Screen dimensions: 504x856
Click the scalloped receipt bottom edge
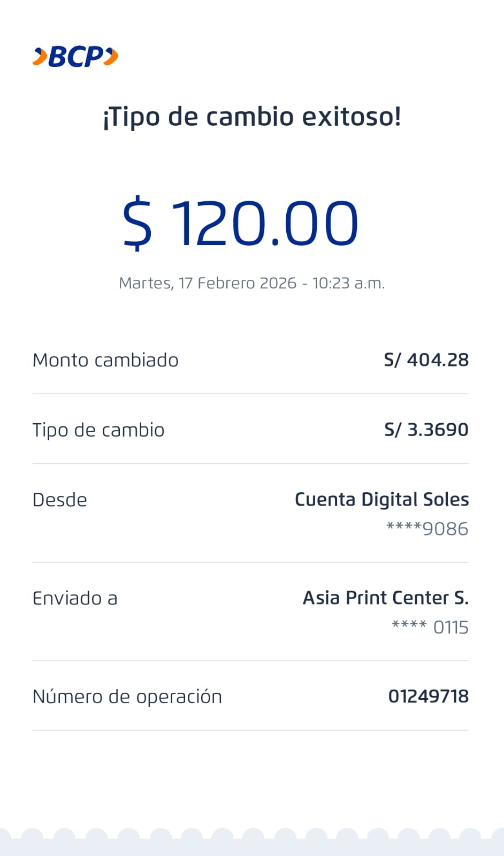(x=252, y=840)
